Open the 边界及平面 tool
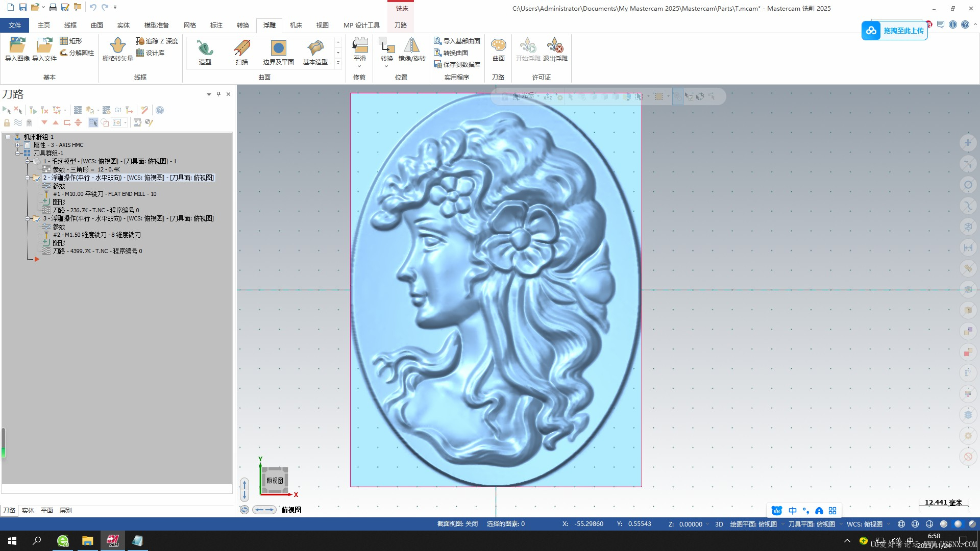The height and width of the screenshot is (551, 980). click(278, 48)
